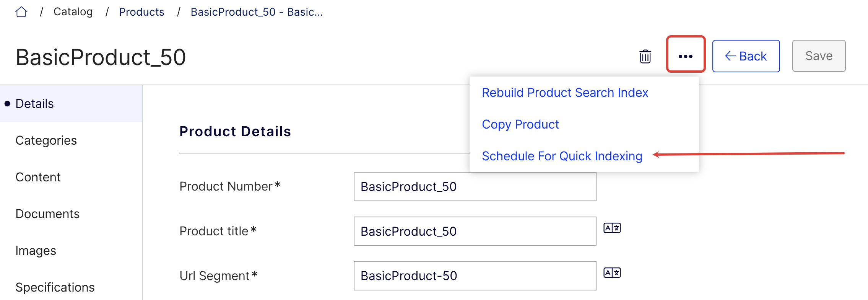Choose Schedule For Quick Indexing
This screenshot has width=868, height=300.
[562, 156]
